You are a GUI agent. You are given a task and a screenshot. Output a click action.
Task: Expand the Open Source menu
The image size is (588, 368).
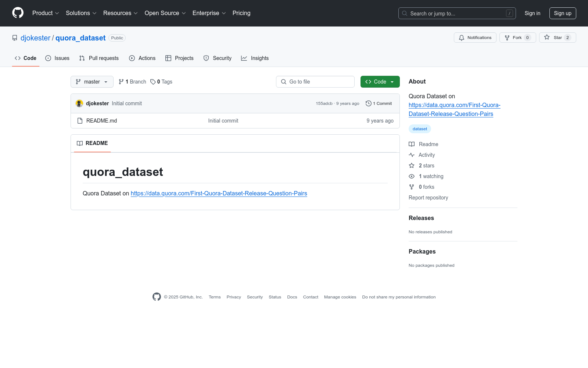[165, 13]
